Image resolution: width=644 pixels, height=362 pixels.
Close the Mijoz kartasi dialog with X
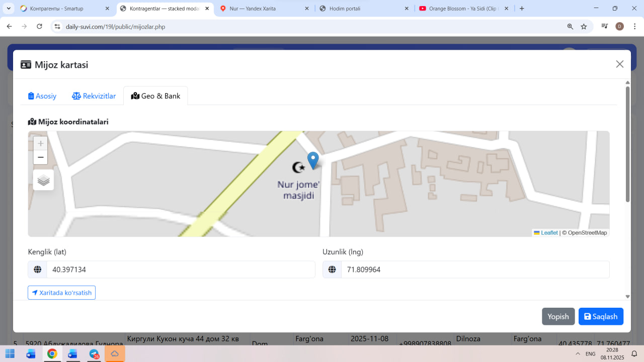tap(619, 64)
